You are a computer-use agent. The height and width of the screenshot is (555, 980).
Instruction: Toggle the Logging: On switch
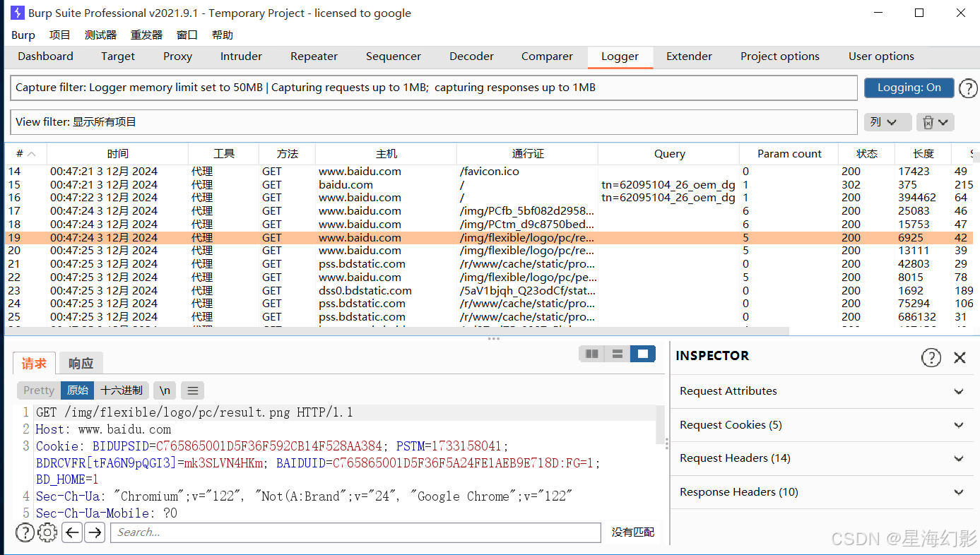[x=909, y=88]
